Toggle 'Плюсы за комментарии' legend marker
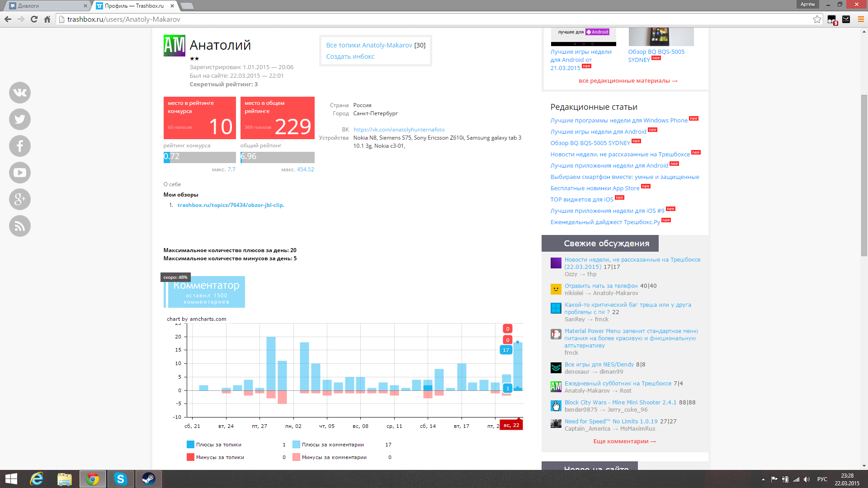 (296, 445)
